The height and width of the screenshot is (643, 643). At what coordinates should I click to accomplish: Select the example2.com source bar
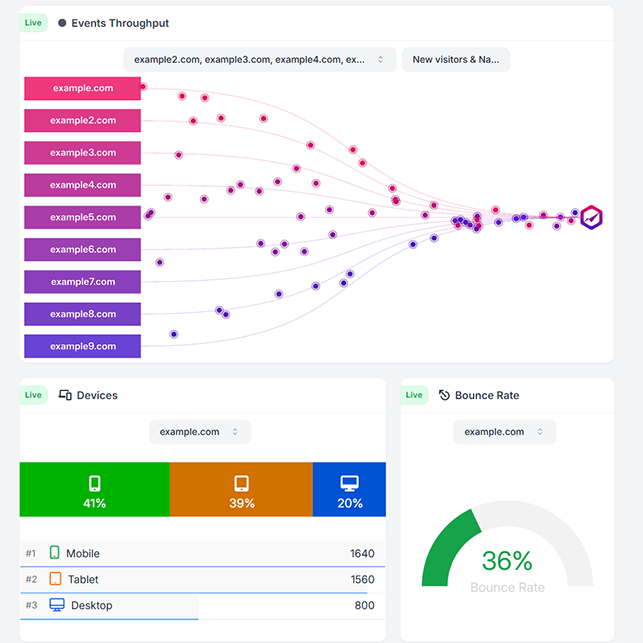point(82,121)
